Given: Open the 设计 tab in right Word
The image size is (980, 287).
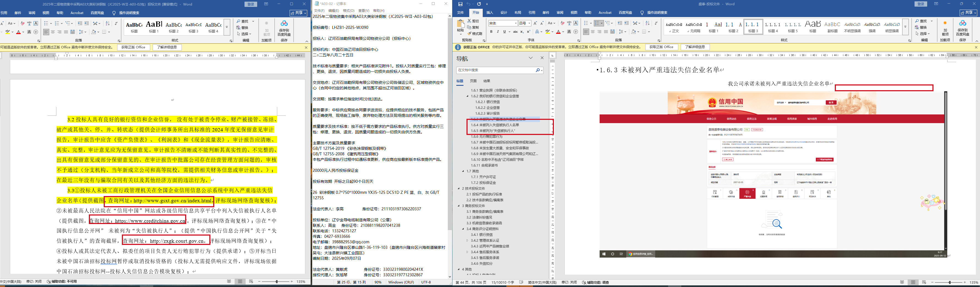Looking at the screenshot, I should pyautogui.click(x=504, y=13).
